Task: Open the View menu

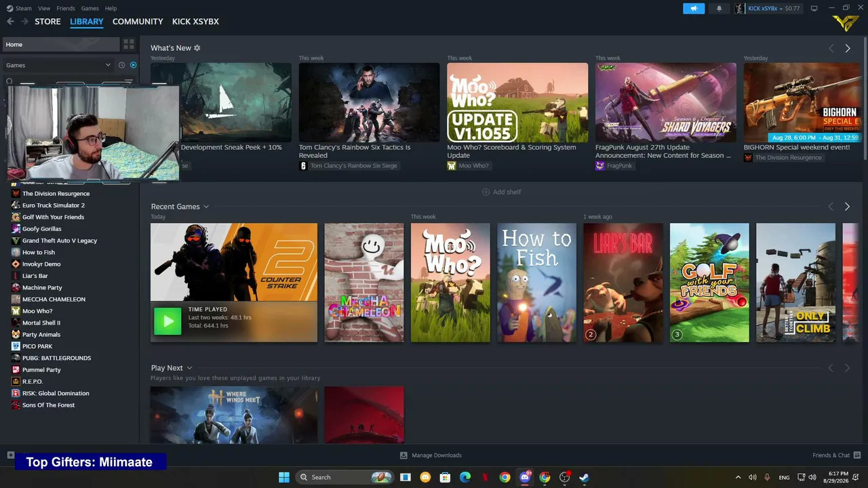Action: coord(44,9)
